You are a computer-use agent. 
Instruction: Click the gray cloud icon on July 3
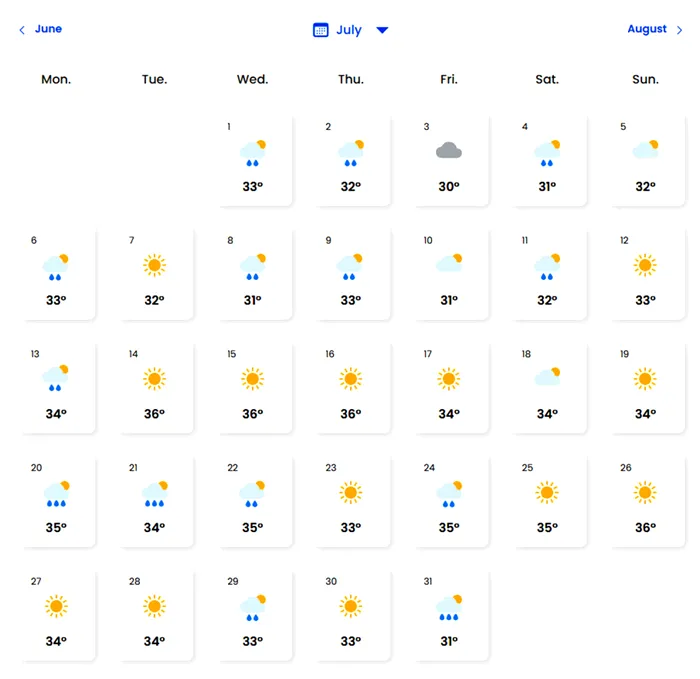coord(449,151)
